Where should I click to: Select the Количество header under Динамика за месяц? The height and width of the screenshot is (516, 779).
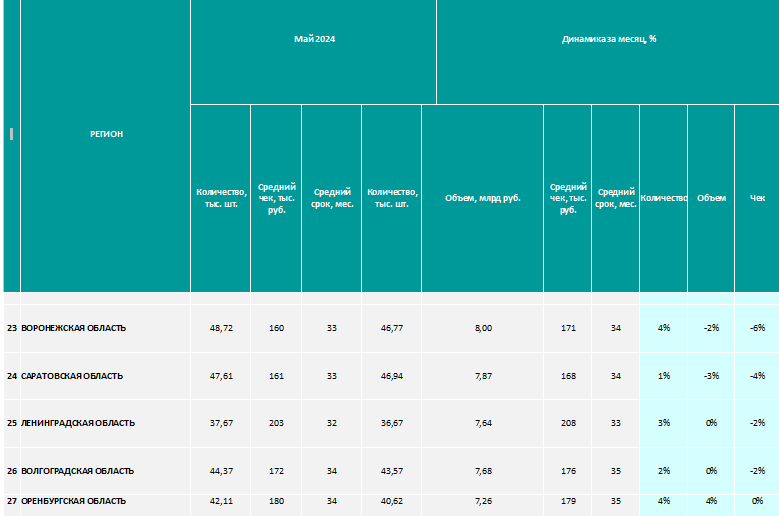663,198
